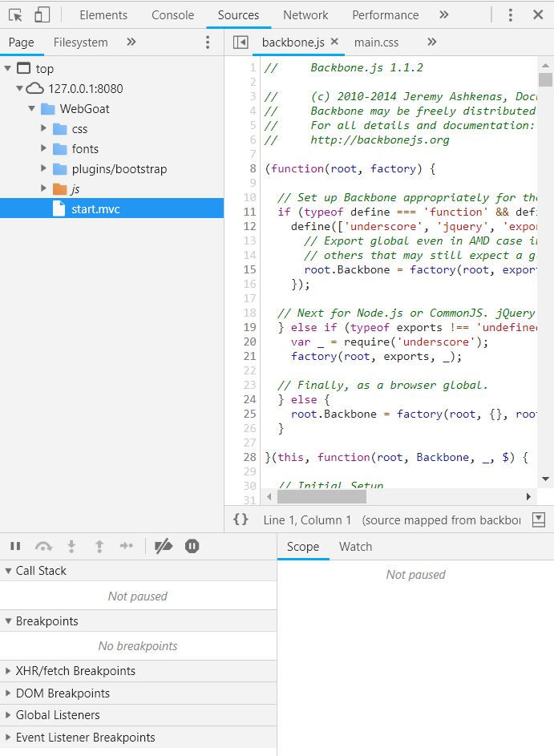
Task: Step over next function call icon
Action: [43, 546]
